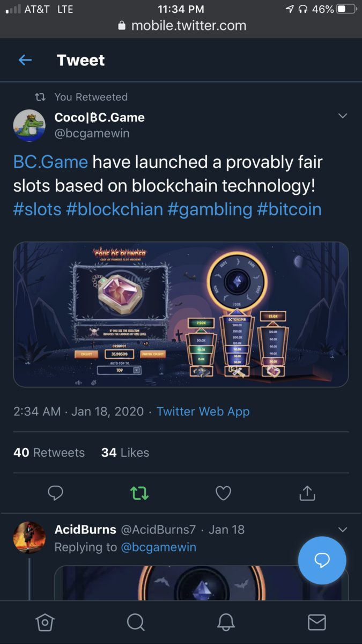Image resolution: width=362 pixels, height=644 pixels.
Task: Open the #bitcoin hashtag link
Action: pyautogui.click(x=289, y=209)
